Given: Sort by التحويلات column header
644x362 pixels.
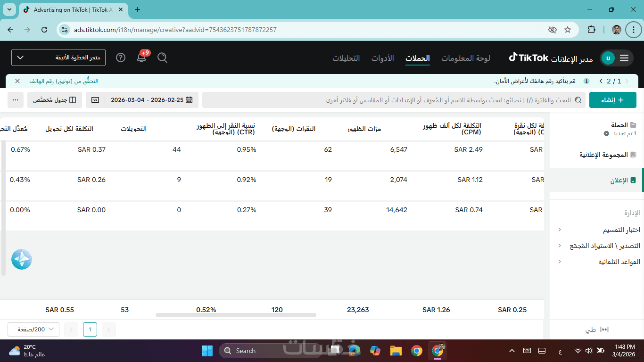Looking at the screenshot, I should tap(134, 129).
